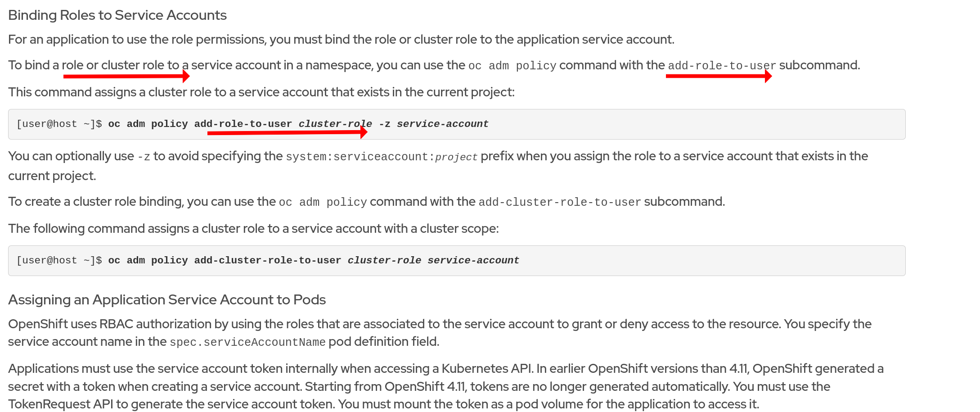Click the "Binding Roles to Service Accounts" heading
This screenshot has height=412, width=980.
pos(117,15)
